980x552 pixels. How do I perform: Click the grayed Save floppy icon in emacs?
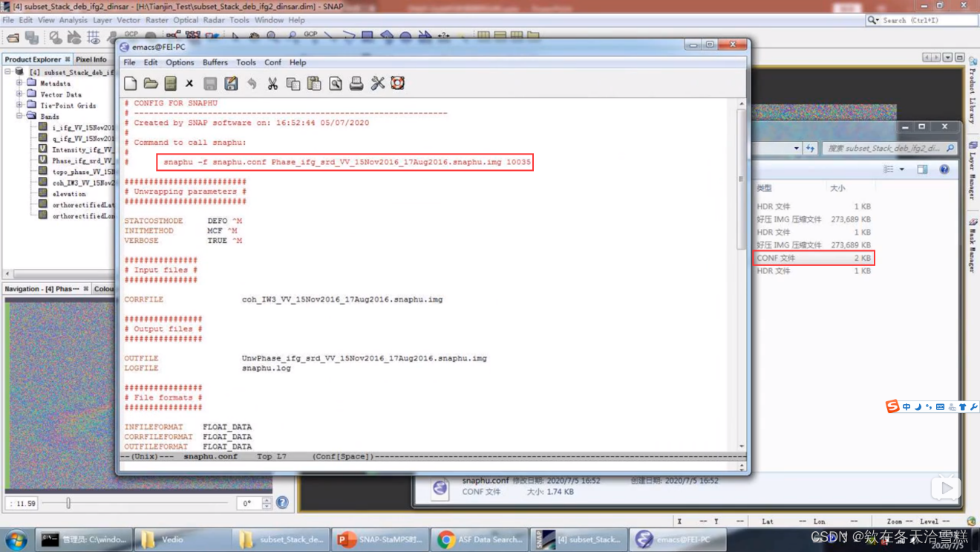coord(210,83)
